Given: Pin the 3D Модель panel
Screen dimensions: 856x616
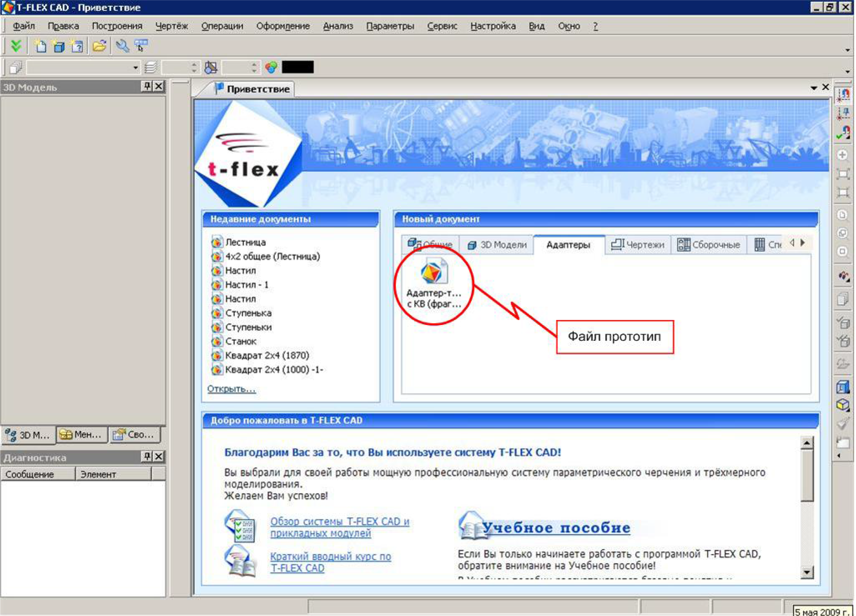Looking at the screenshot, I should pos(147,86).
